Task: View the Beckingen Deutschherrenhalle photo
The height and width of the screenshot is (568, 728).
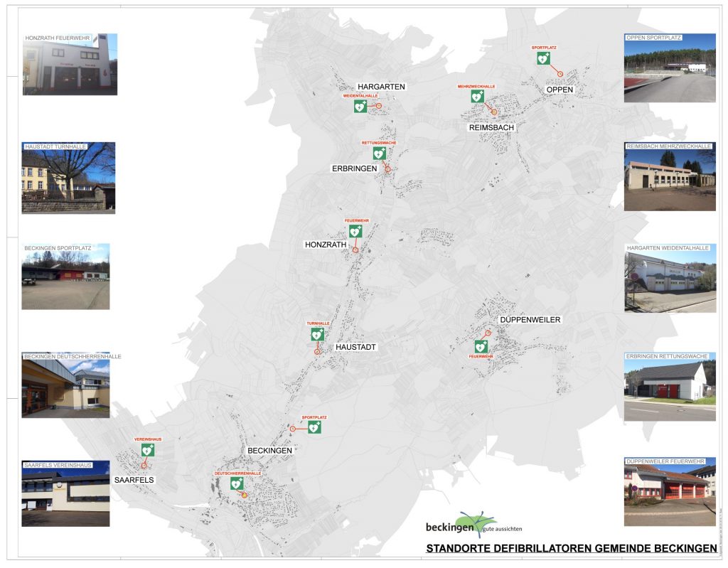Action: (65, 385)
